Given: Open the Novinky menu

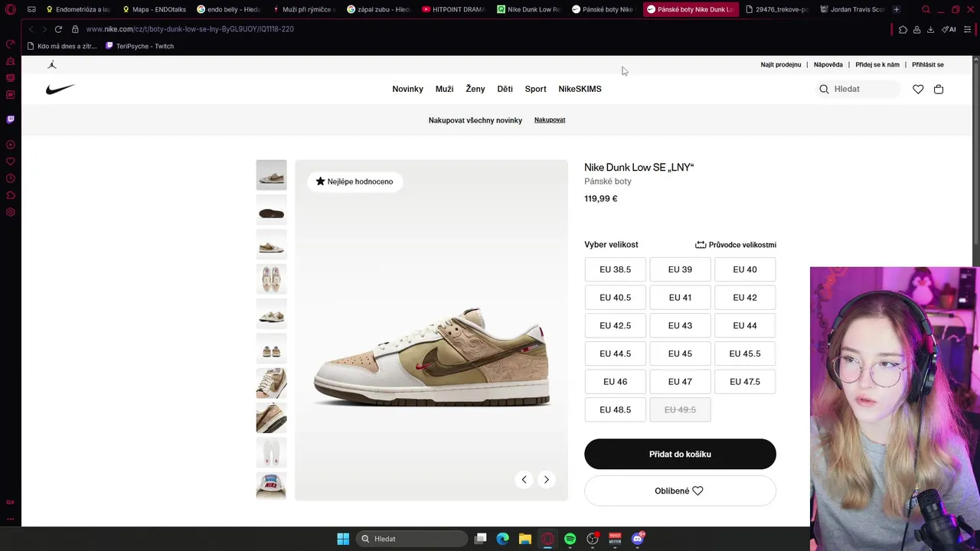Looking at the screenshot, I should click(407, 90).
